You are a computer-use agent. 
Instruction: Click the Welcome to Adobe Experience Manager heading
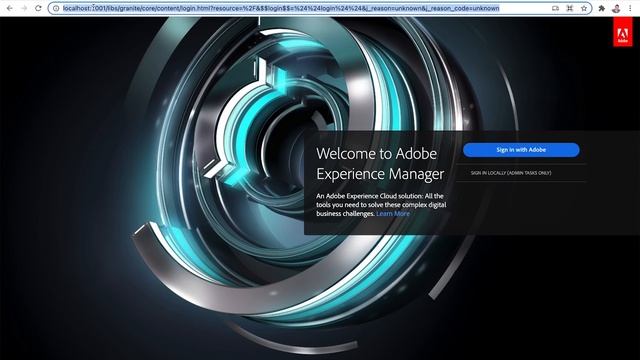[x=380, y=164]
